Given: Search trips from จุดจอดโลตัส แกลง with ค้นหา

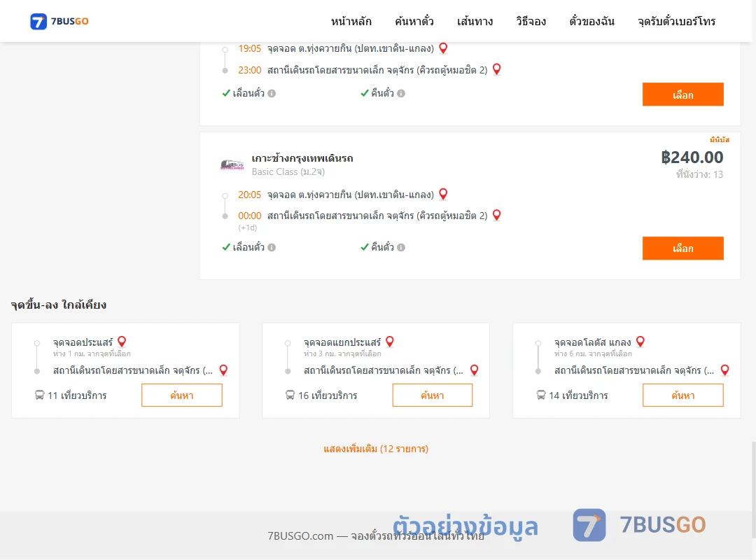Looking at the screenshot, I should pos(682,395).
